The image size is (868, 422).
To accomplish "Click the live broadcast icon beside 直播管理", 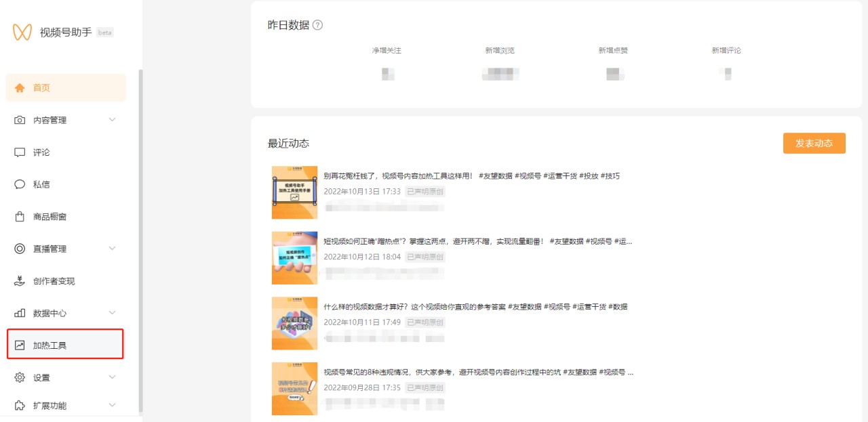I will [20, 249].
